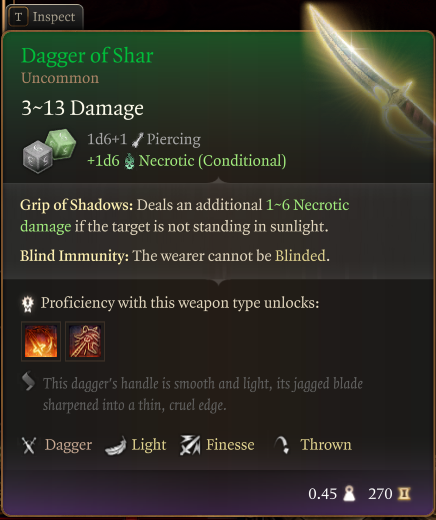Screen dimensions: 436x520
Task: Click the 'Necrotic (Conditional)' damage text
Action: tap(212, 161)
